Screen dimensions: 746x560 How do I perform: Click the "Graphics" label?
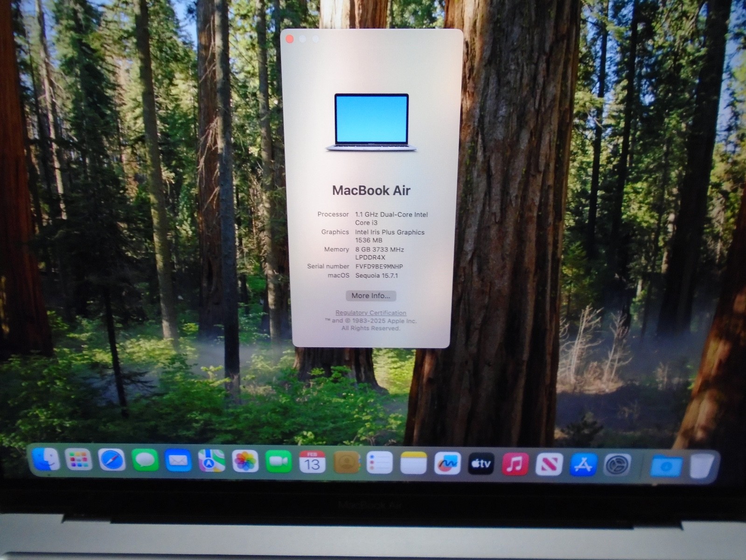tap(335, 232)
